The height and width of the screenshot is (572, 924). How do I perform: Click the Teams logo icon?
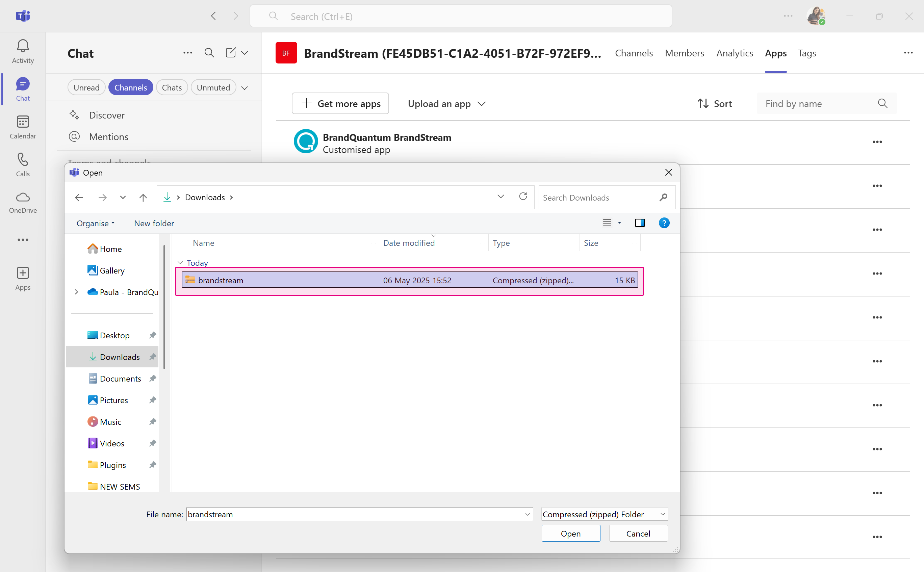23,16
